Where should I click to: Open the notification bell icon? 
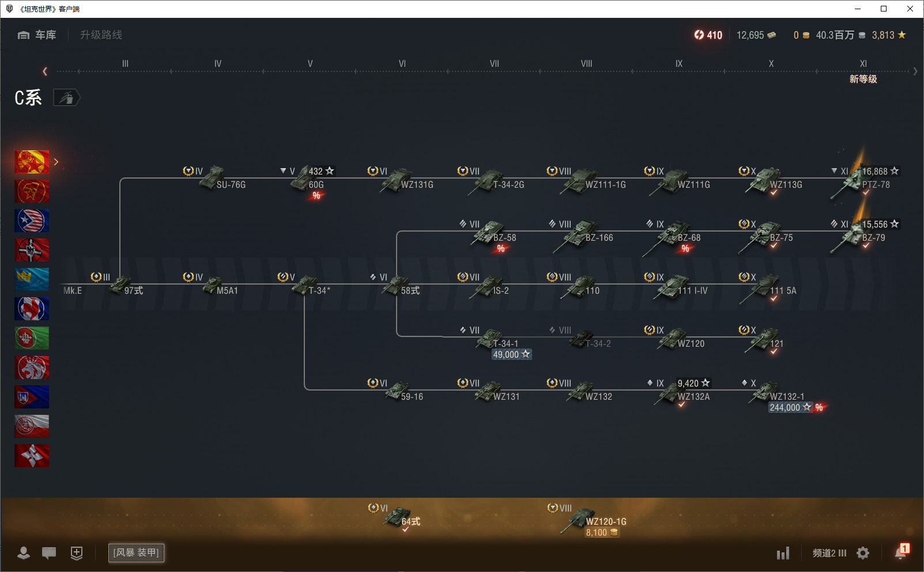900,552
